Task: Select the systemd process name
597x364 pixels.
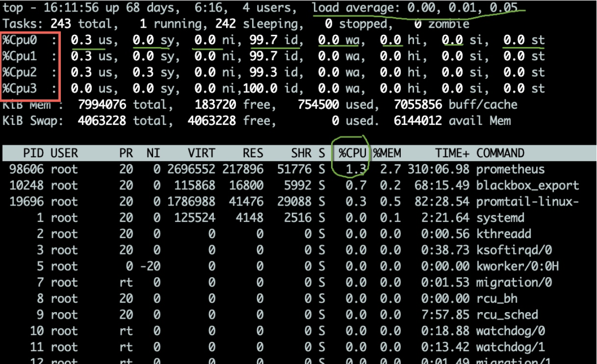Action: 500,218
